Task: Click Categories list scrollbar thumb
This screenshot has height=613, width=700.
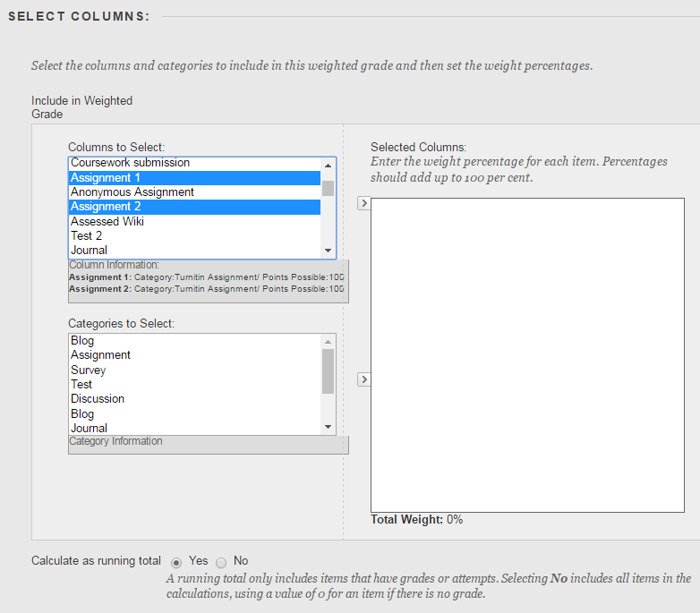Action: coord(328,370)
